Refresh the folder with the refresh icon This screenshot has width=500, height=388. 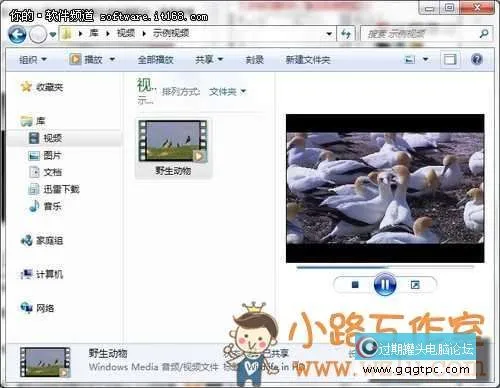pos(346,34)
